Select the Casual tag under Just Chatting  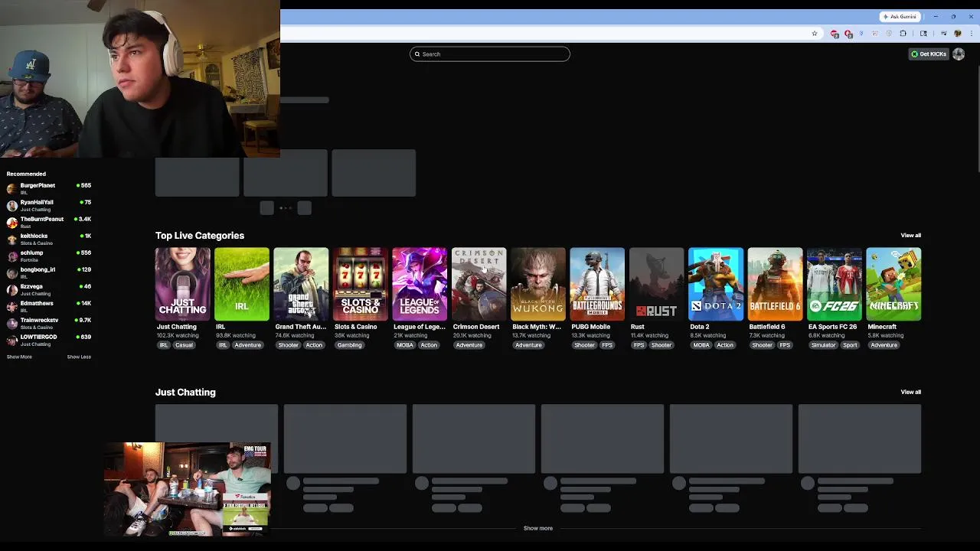click(184, 345)
